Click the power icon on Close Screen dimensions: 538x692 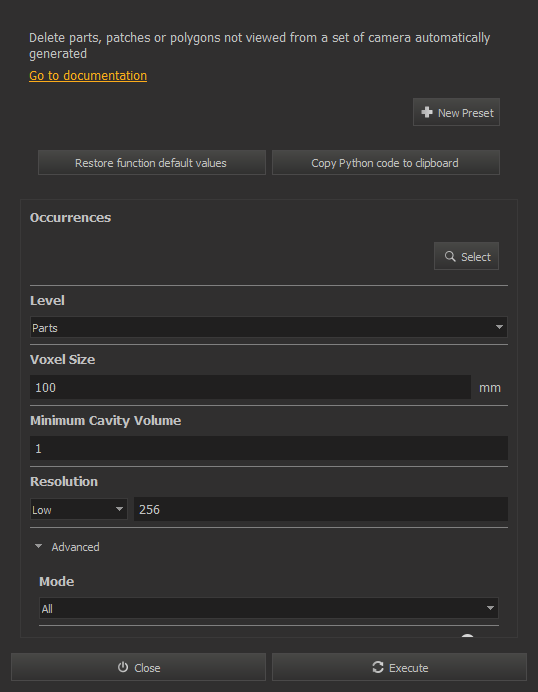(123, 667)
